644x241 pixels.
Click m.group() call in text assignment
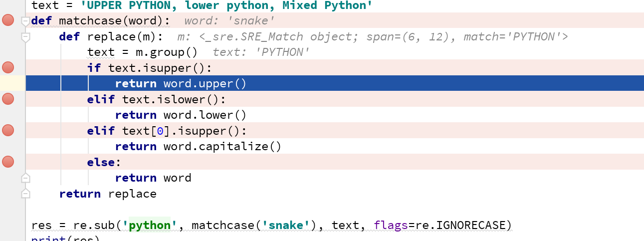164,52
